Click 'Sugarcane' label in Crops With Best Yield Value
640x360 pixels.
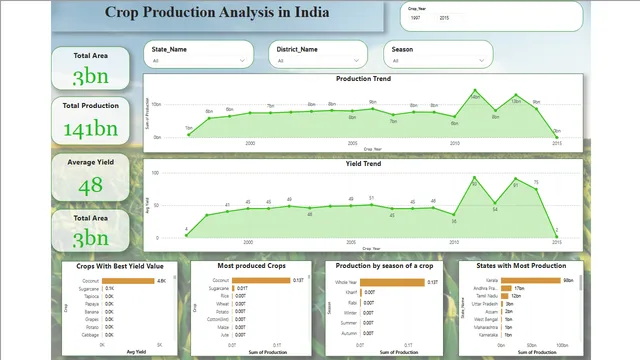(89, 289)
